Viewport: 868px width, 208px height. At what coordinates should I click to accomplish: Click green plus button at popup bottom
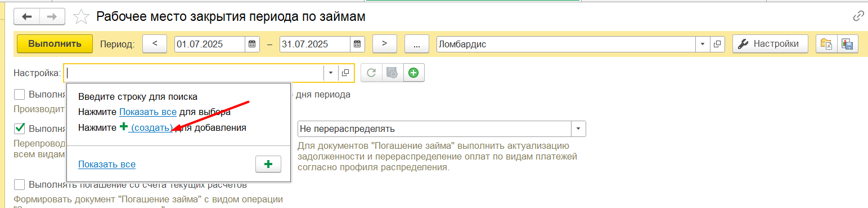(x=268, y=164)
